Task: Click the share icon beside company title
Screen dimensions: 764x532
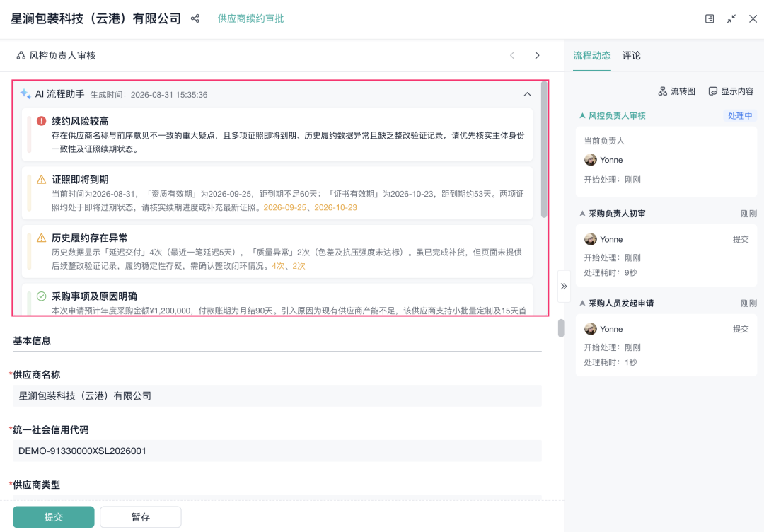Action: [x=195, y=18]
